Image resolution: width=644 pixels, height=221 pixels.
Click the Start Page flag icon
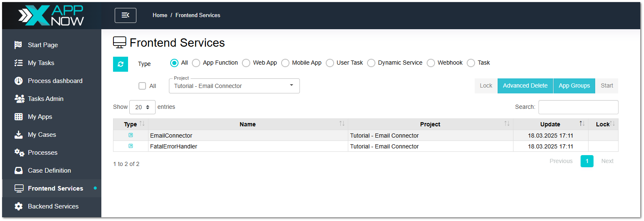click(x=18, y=45)
